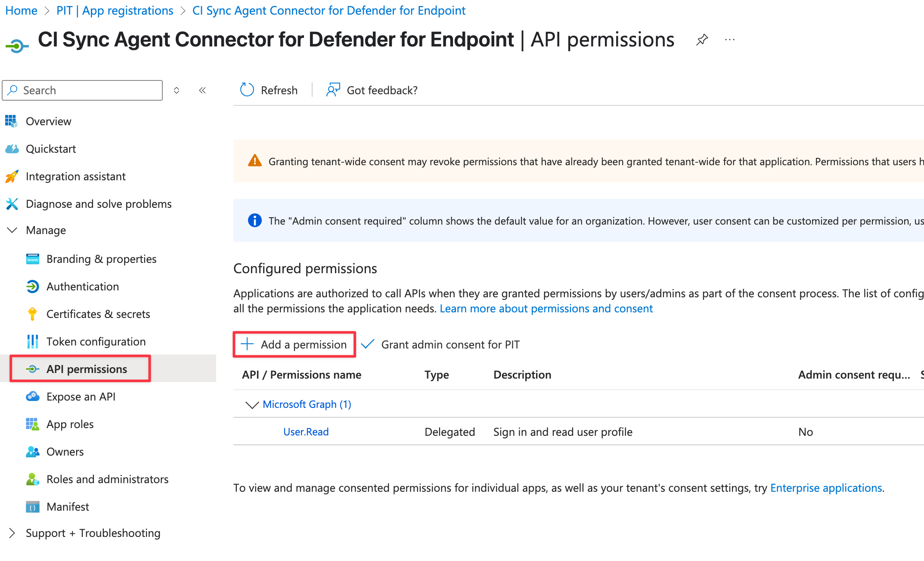Image resolution: width=924 pixels, height=561 pixels.
Task: Open Branding & properties page
Action: click(102, 259)
